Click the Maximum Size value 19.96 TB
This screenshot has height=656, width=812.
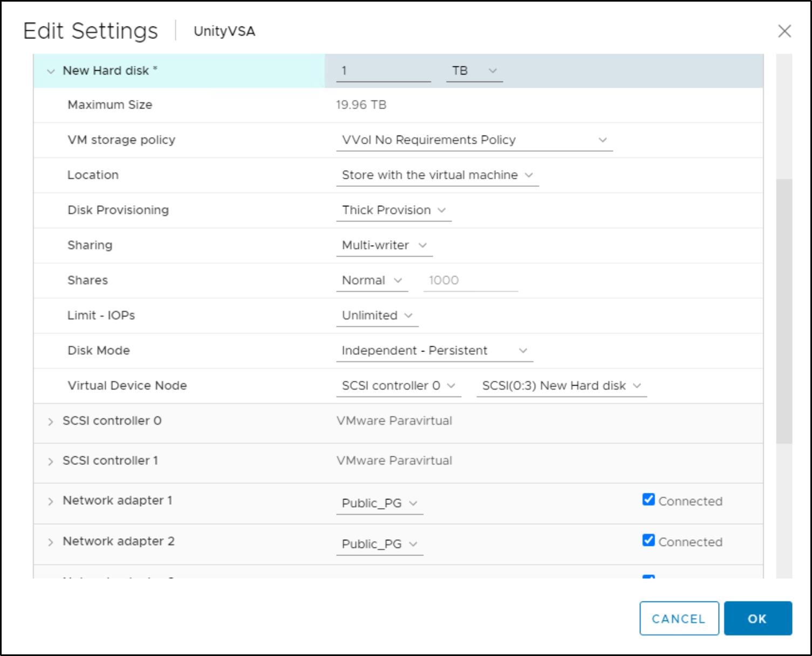[x=361, y=105]
